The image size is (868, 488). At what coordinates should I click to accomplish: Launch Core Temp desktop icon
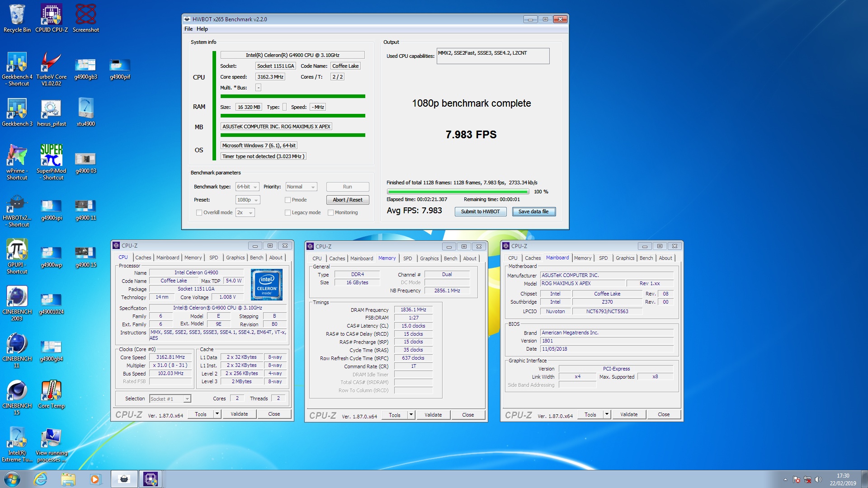coord(52,394)
